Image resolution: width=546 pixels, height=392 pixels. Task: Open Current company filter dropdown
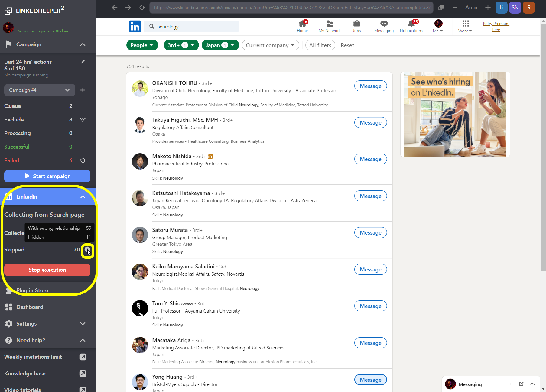click(x=270, y=45)
